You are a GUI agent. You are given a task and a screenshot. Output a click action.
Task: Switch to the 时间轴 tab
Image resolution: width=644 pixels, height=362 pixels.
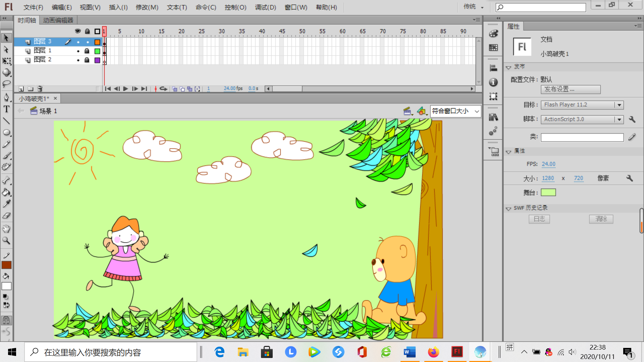tap(27, 20)
